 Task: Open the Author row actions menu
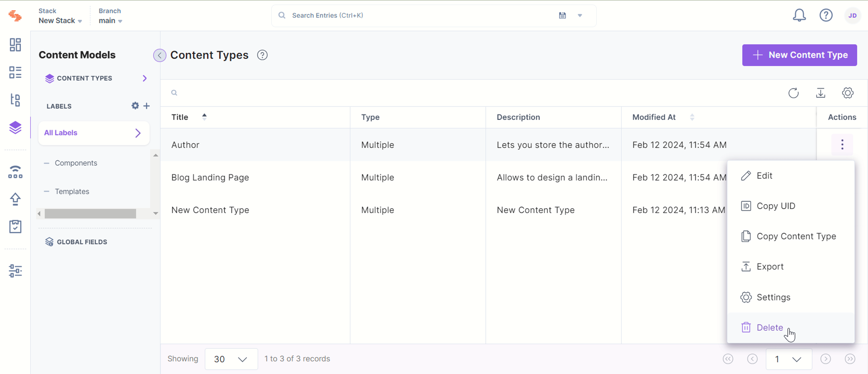pos(842,144)
